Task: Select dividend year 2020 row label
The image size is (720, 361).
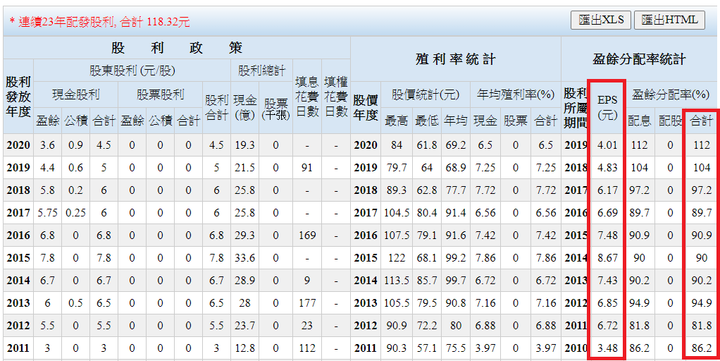Action: click(18, 146)
